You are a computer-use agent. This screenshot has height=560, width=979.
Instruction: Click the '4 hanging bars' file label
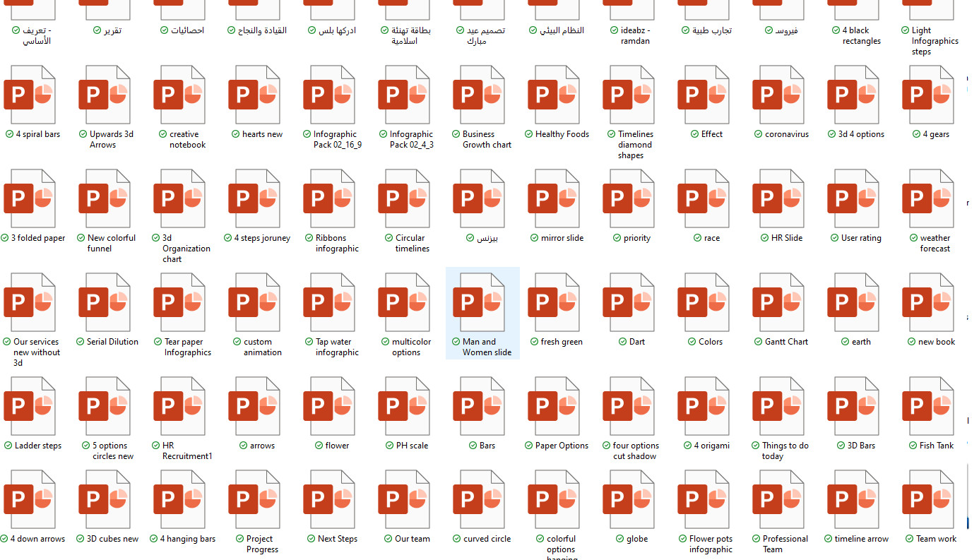click(187, 539)
